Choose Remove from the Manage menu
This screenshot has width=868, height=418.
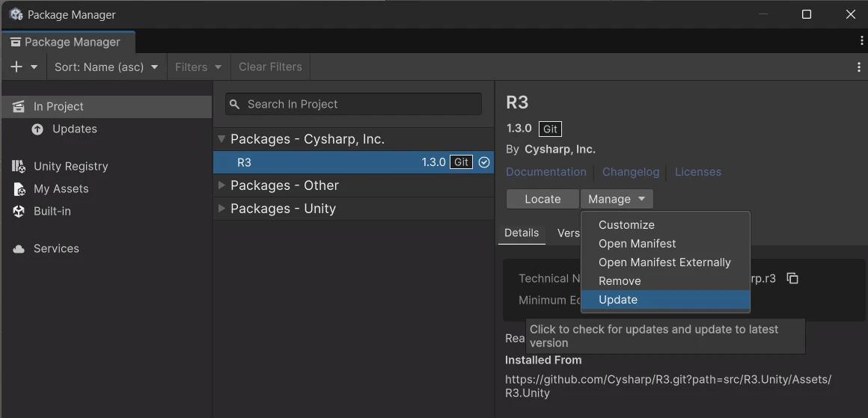[665, 281]
